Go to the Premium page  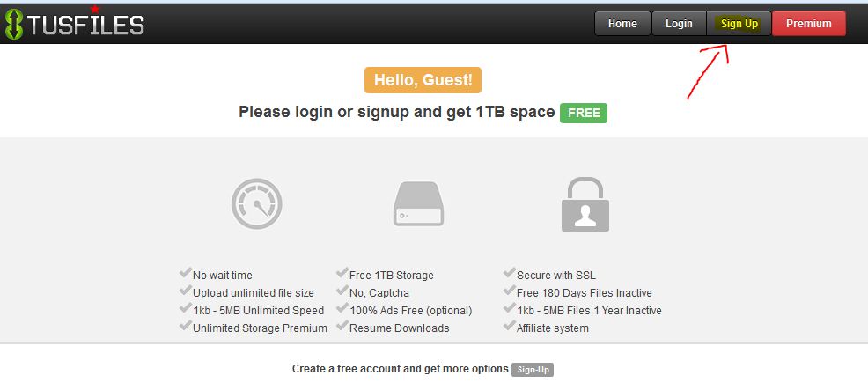pos(809,24)
